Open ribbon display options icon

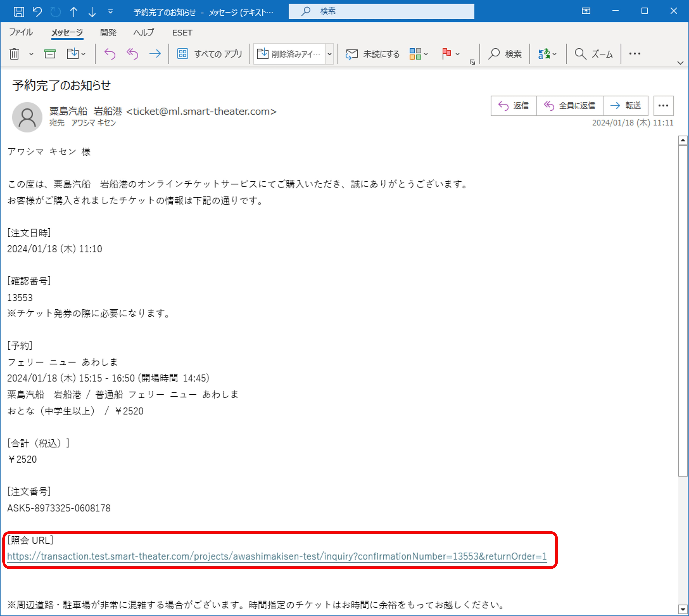click(586, 11)
